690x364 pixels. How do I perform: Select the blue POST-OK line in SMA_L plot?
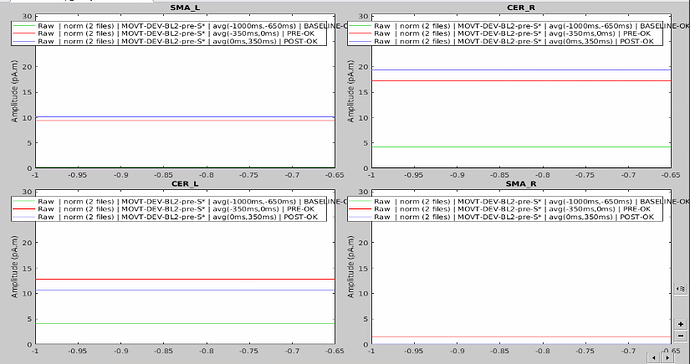(185, 117)
